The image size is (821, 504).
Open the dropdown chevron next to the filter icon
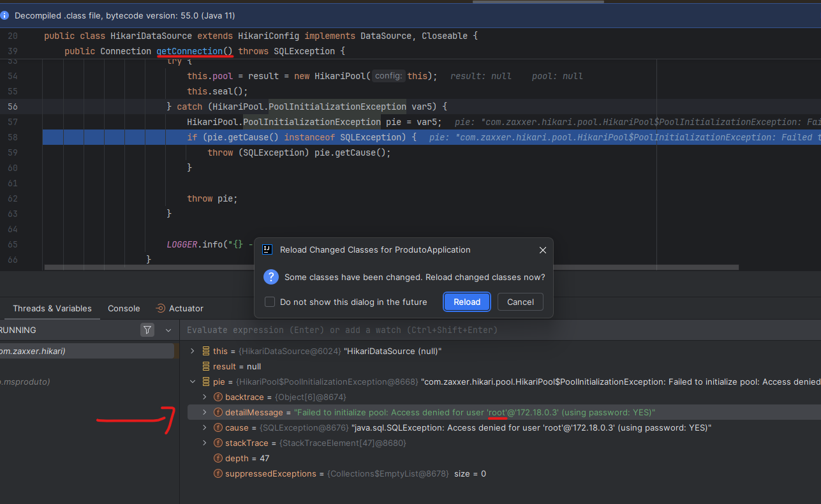point(168,330)
